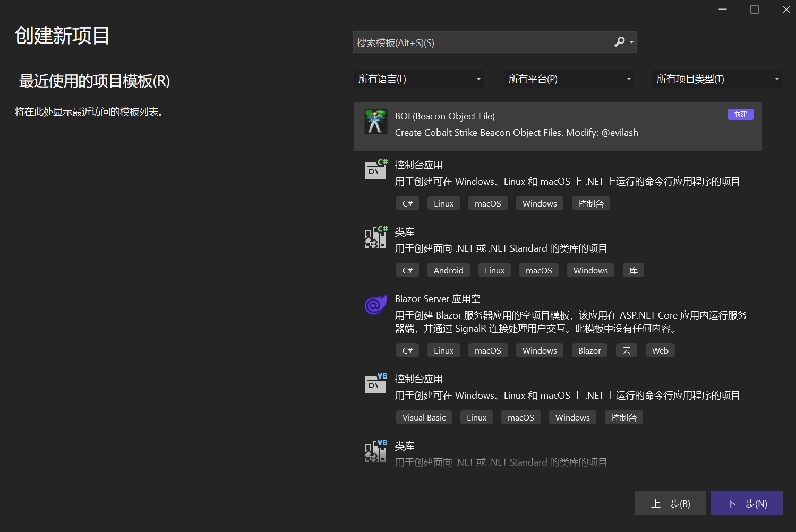Image resolution: width=796 pixels, height=532 pixels.
Task: Click the 控制台 tag under C# console app
Action: coord(591,203)
